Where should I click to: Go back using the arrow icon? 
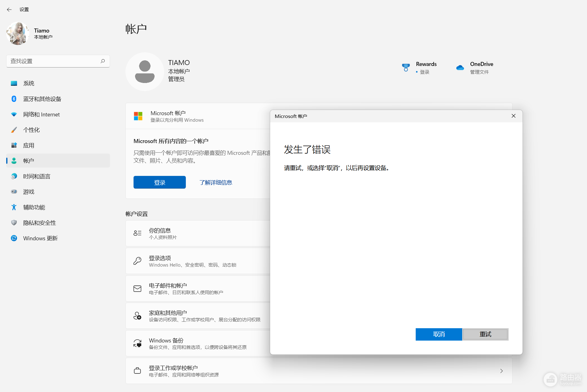coord(9,10)
